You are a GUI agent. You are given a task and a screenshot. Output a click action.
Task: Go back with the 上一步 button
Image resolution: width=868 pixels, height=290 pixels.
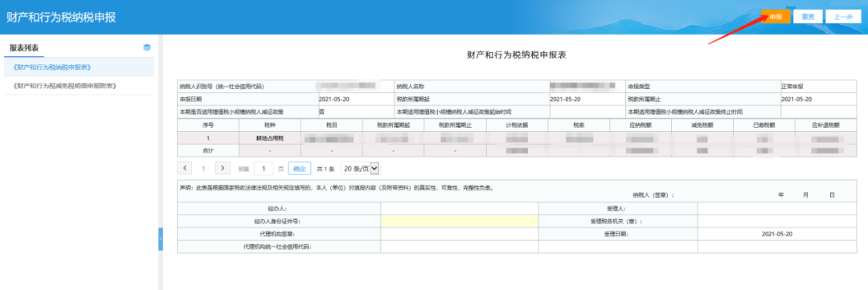[843, 17]
